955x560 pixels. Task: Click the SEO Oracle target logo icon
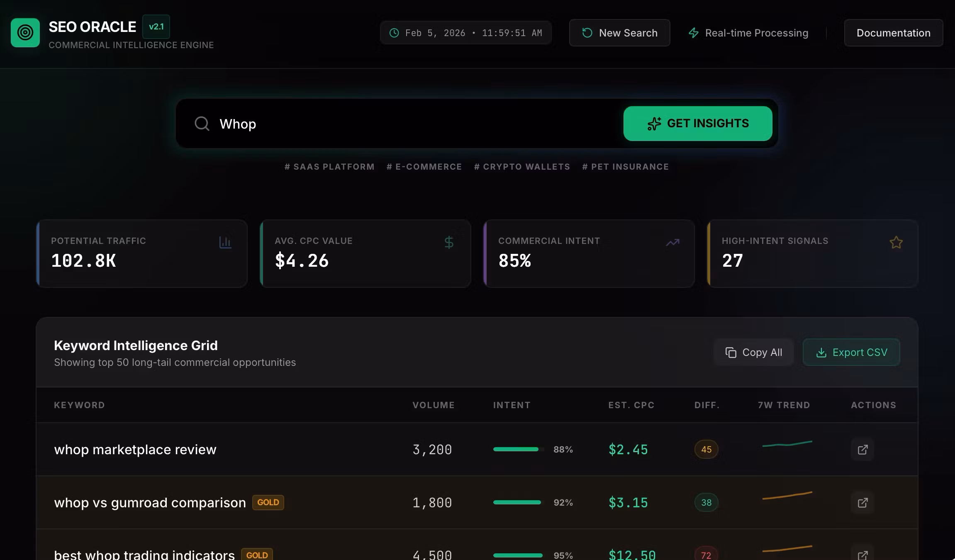[x=25, y=33]
